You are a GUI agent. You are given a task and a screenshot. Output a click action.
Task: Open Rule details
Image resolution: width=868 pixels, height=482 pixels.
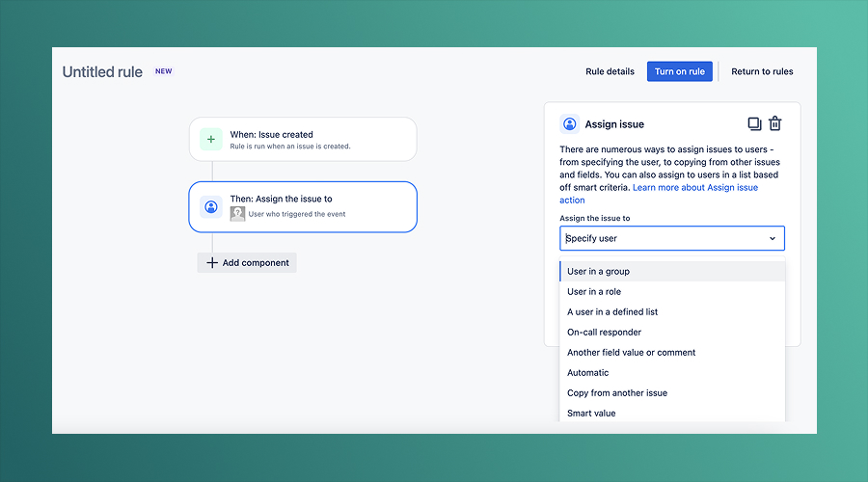[610, 71]
